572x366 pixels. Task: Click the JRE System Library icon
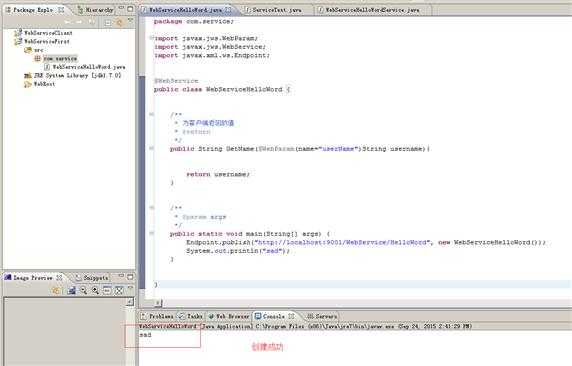(28, 76)
